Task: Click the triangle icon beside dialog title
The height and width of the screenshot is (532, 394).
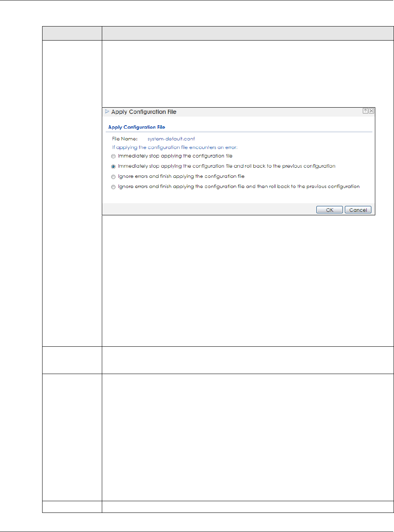Action: click(x=107, y=112)
